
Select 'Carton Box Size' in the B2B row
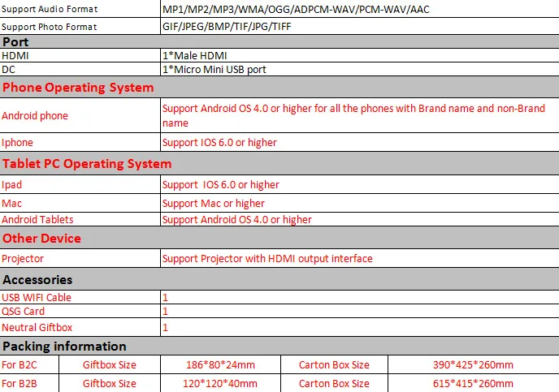point(334,383)
